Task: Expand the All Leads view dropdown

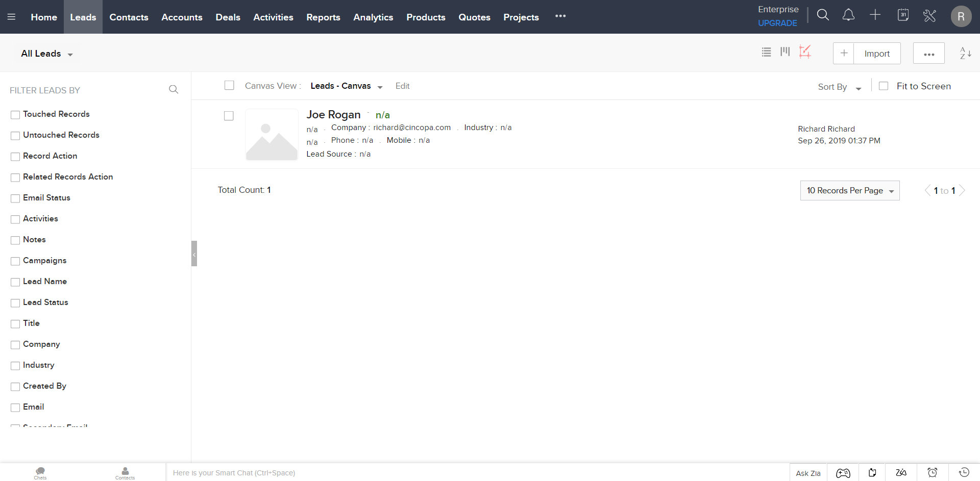Action: [47, 54]
